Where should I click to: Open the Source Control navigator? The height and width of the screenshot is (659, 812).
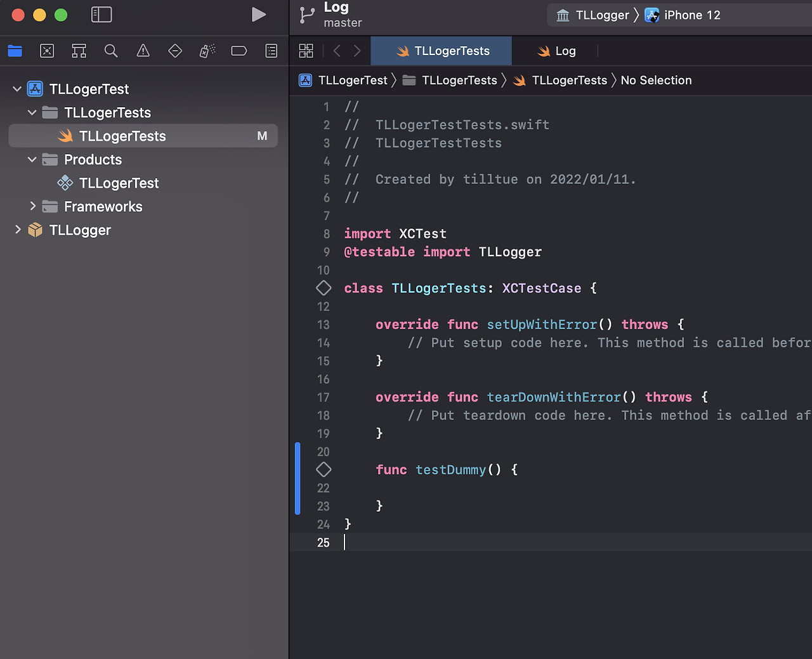pyautogui.click(x=47, y=51)
